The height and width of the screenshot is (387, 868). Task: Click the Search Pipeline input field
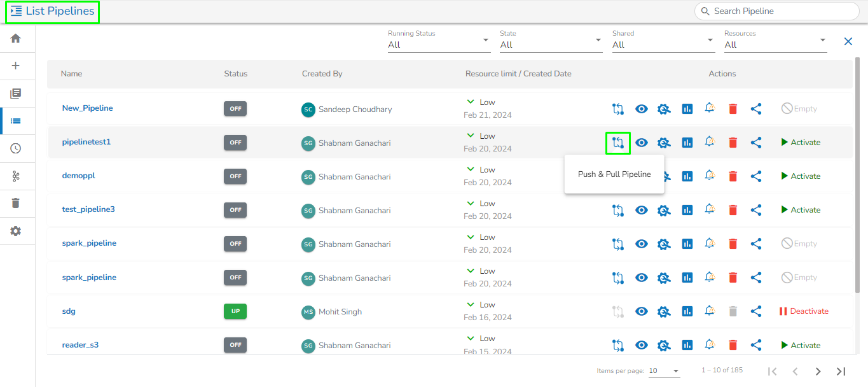click(x=782, y=11)
